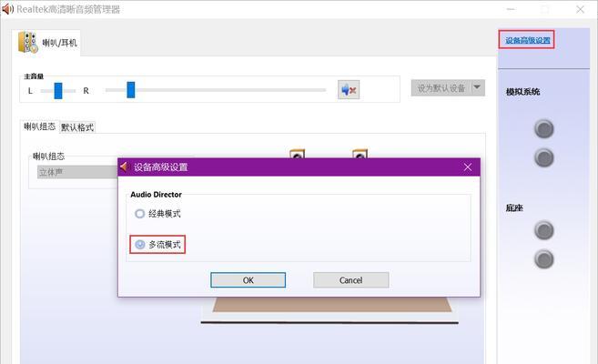
Task: Open the 立体声 speaker configuration dropdown
Action: [77, 172]
